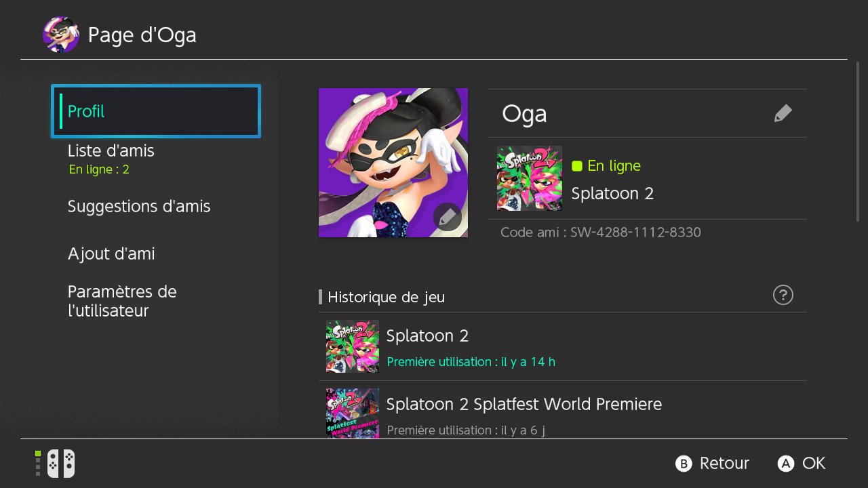
Task: Click the B Retour button
Action: 713,464
